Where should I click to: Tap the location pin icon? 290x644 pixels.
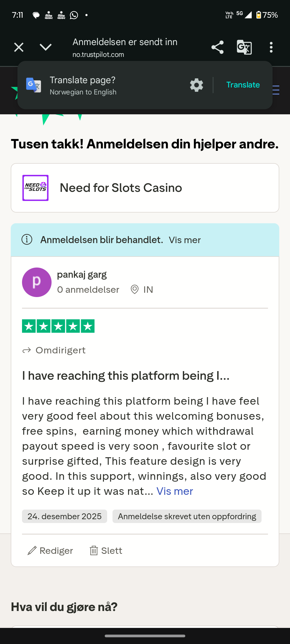point(135,290)
